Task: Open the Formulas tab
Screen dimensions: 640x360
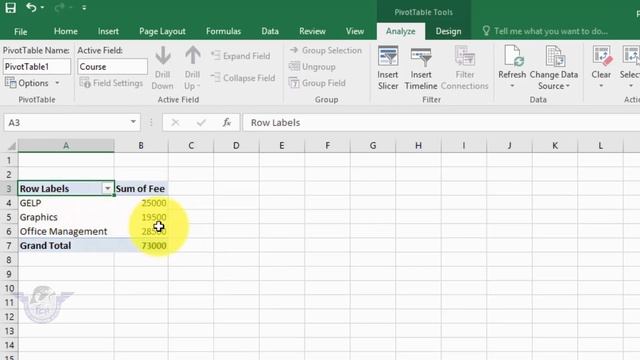Action: pyautogui.click(x=223, y=31)
